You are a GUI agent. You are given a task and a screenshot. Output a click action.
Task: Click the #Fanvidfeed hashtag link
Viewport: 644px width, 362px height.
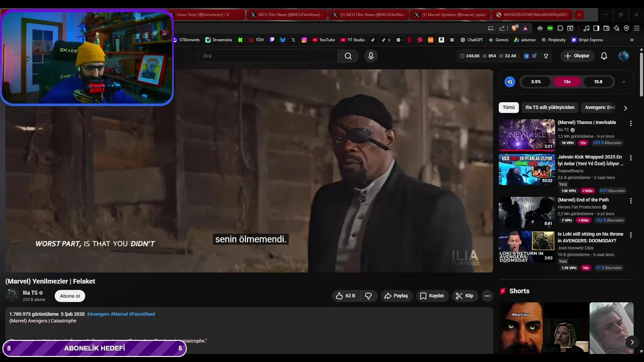[142, 314]
